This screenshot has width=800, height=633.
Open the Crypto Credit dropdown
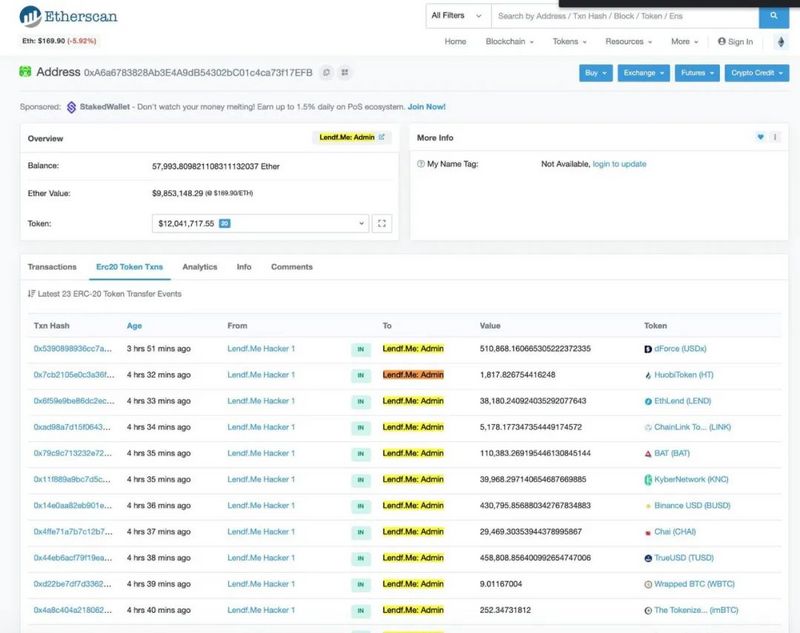(756, 73)
